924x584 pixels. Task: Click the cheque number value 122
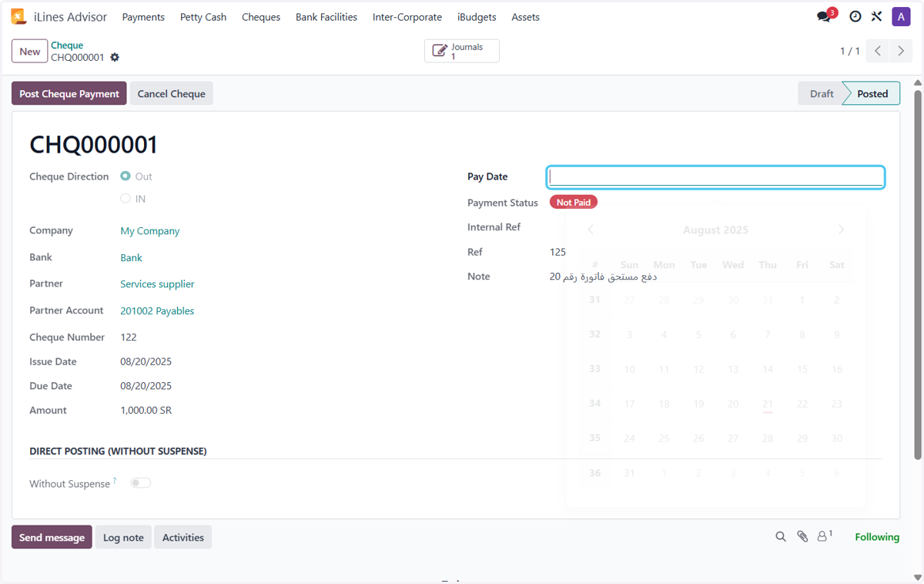129,337
